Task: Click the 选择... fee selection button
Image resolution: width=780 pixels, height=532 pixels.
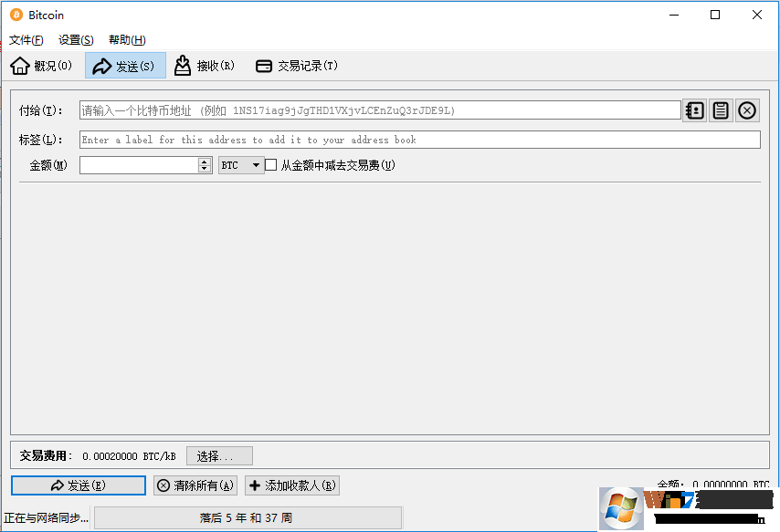Action: pos(219,456)
